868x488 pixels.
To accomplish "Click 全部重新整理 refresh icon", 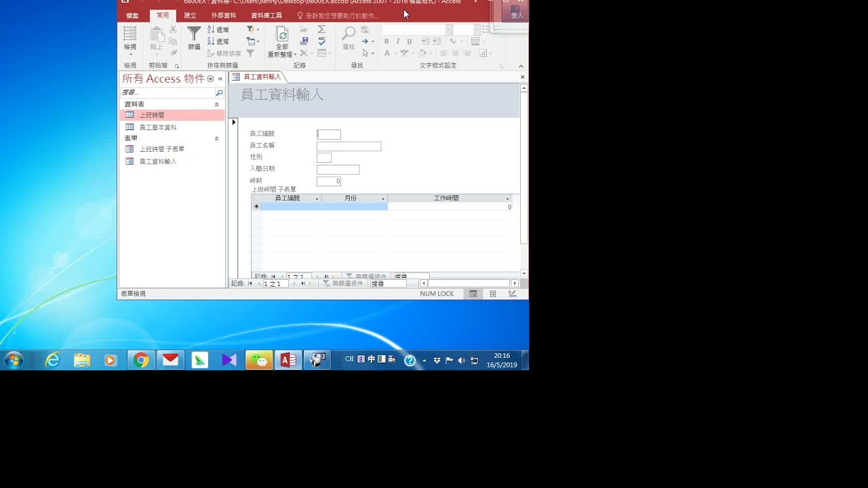I will (x=282, y=35).
